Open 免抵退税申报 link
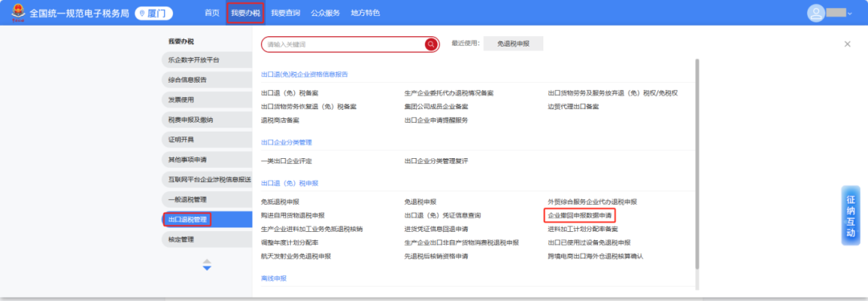 point(280,202)
